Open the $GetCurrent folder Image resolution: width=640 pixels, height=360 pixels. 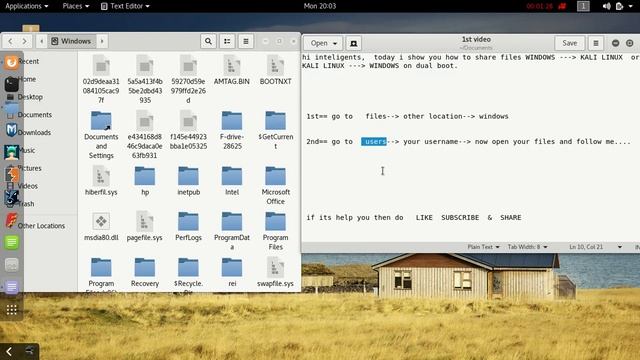tap(276, 130)
